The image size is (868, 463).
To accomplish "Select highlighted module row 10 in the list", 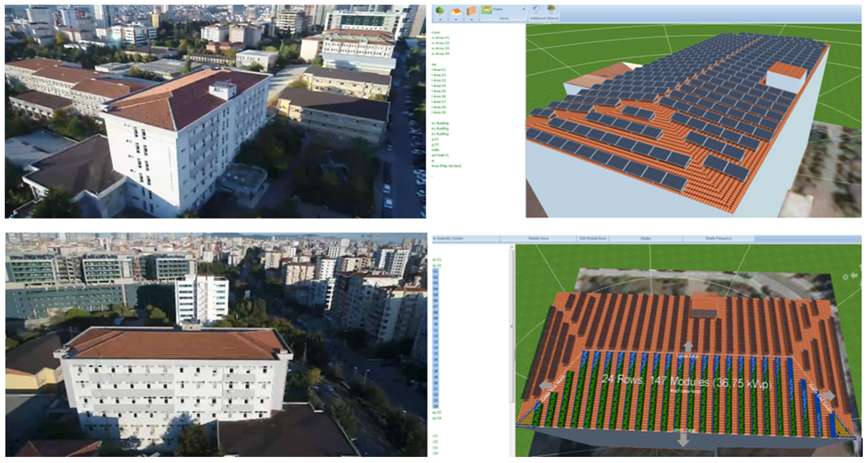I will point(436,324).
